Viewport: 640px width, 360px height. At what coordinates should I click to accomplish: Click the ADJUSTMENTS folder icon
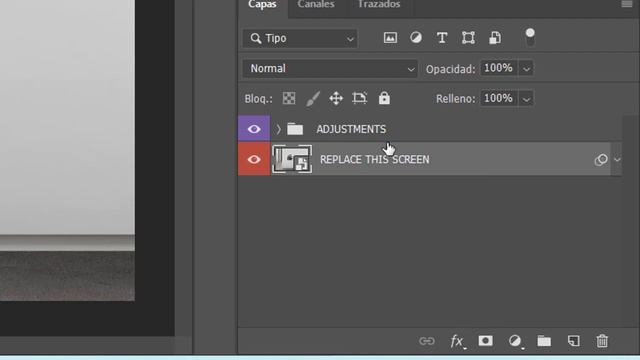pos(295,129)
